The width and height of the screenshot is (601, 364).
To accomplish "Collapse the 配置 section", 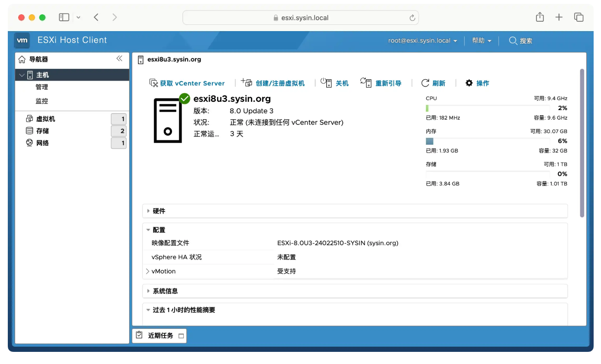I will point(148,230).
